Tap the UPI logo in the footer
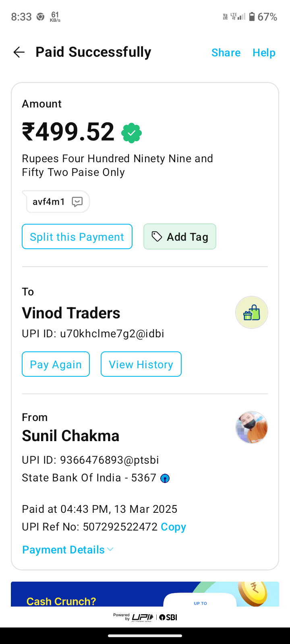 (142, 617)
